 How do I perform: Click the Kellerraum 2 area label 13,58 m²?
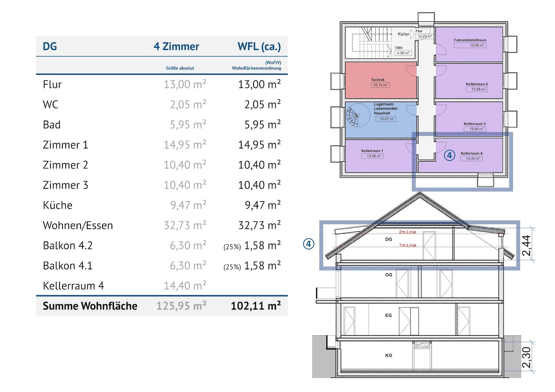pos(478,89)
